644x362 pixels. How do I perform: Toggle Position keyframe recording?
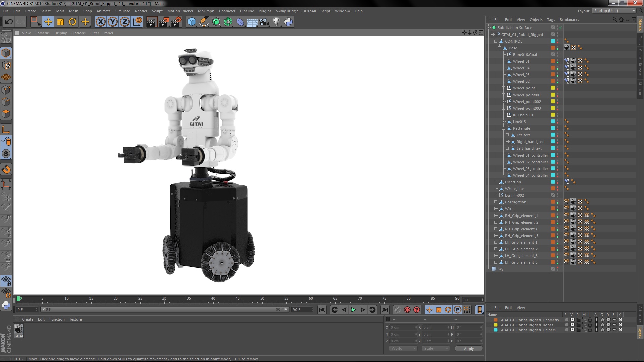point(429,310)
